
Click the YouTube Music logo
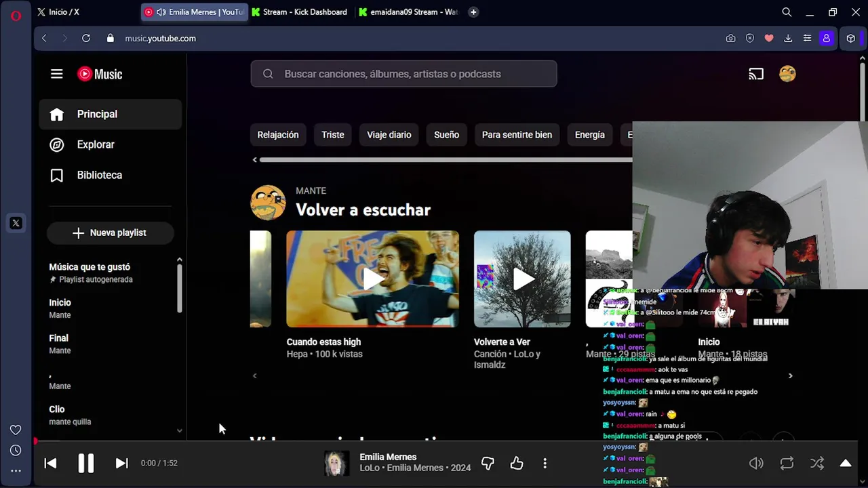click(100, 74)
